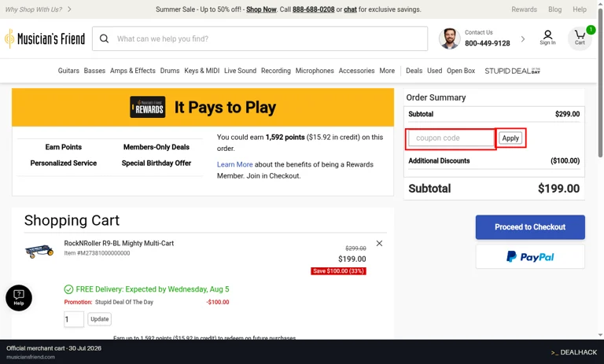Click the Special Birthday Offer text

pos(157,164)
